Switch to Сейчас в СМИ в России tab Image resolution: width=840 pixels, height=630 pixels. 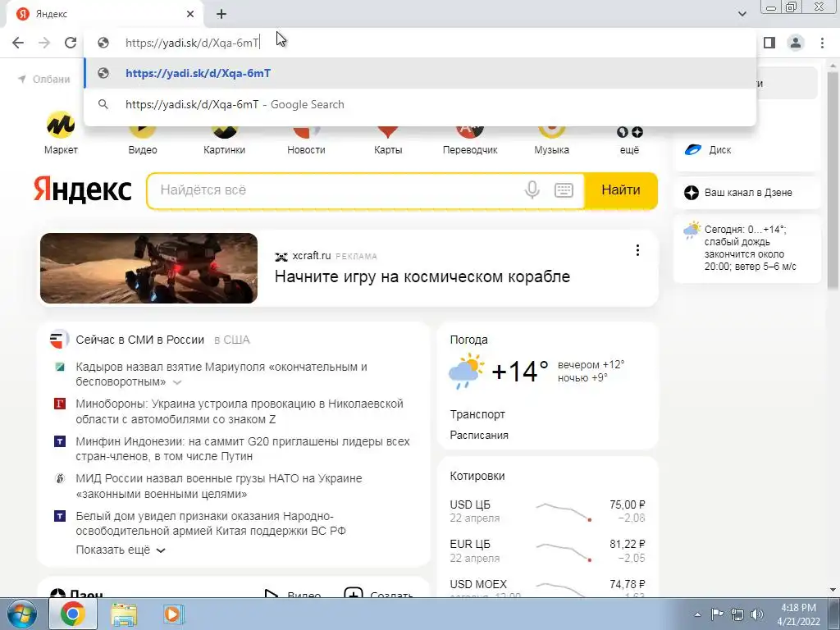(x=139, y=340)
